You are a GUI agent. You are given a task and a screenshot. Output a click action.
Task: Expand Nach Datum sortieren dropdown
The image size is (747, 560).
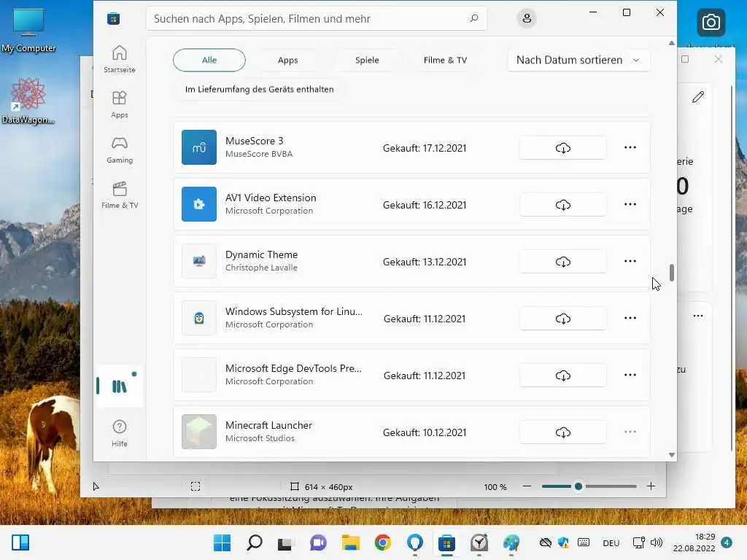(578, 60)
